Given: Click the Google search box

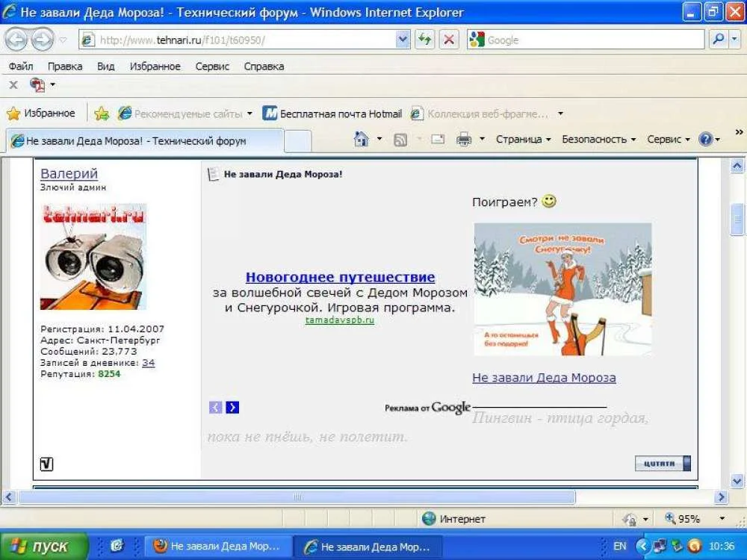Looking at the screenshot, I should click(585, 40).
